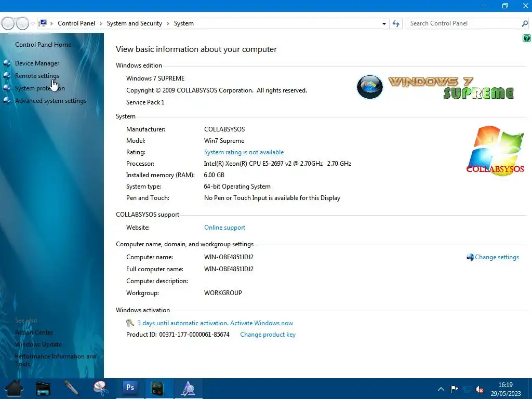
Task: Open Action Center under See also
Action: pyautogui.click(x=34, y=332)
